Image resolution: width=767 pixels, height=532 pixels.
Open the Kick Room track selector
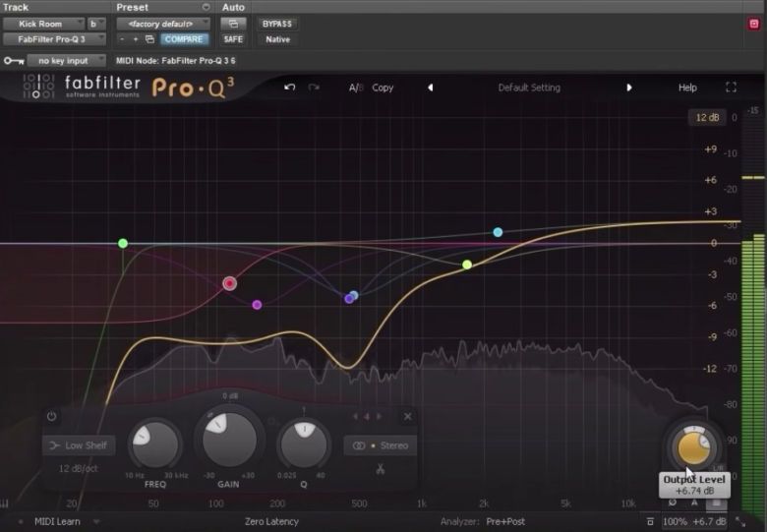pos(43,24)
